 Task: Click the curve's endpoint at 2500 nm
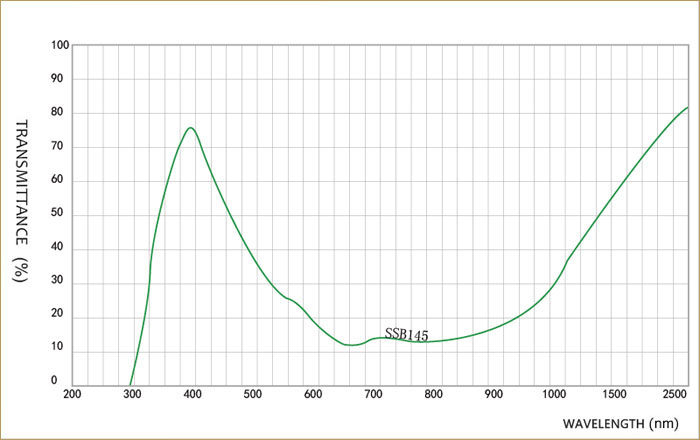coord(688,107)
